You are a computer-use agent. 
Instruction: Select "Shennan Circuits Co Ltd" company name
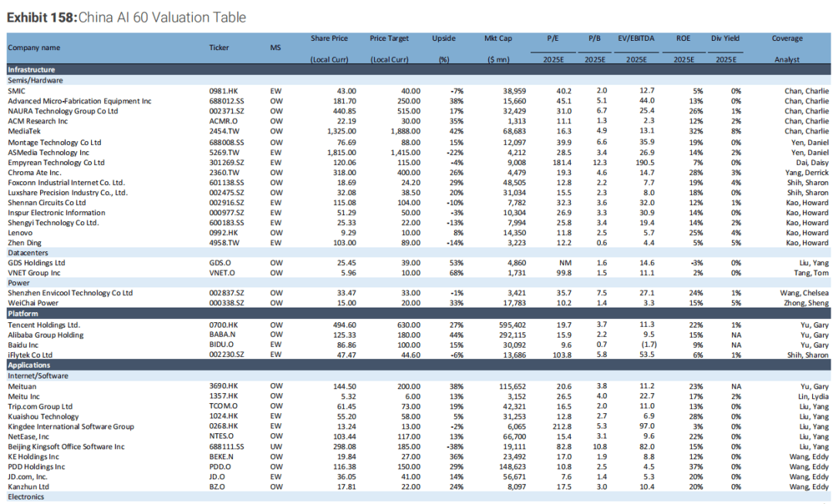tap(47, 203)
